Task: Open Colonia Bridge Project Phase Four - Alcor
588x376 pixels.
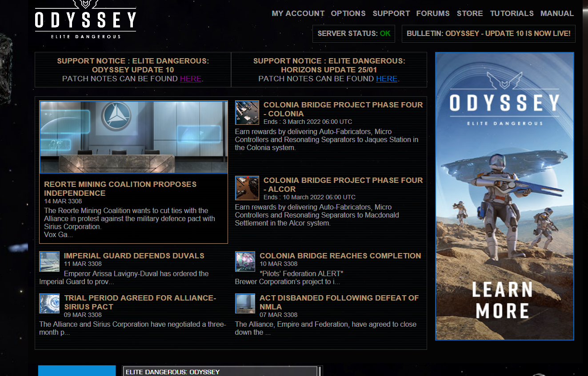Action: pos(343,185)
